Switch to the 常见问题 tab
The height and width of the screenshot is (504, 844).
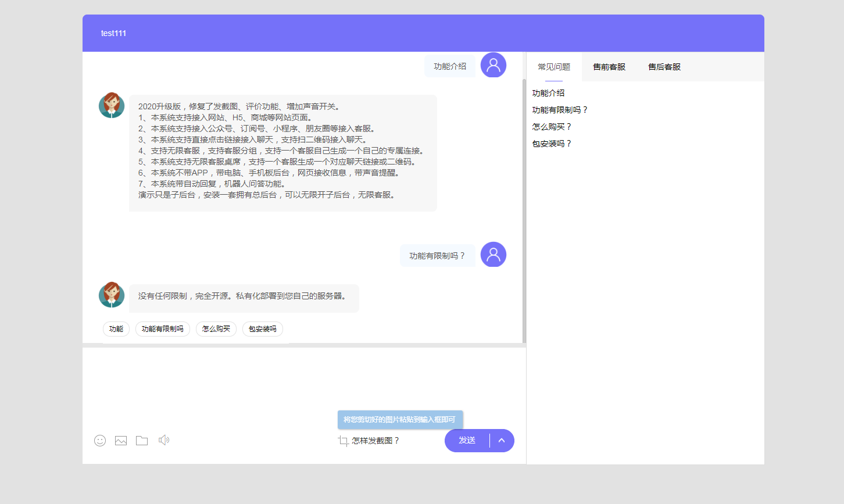554,67
